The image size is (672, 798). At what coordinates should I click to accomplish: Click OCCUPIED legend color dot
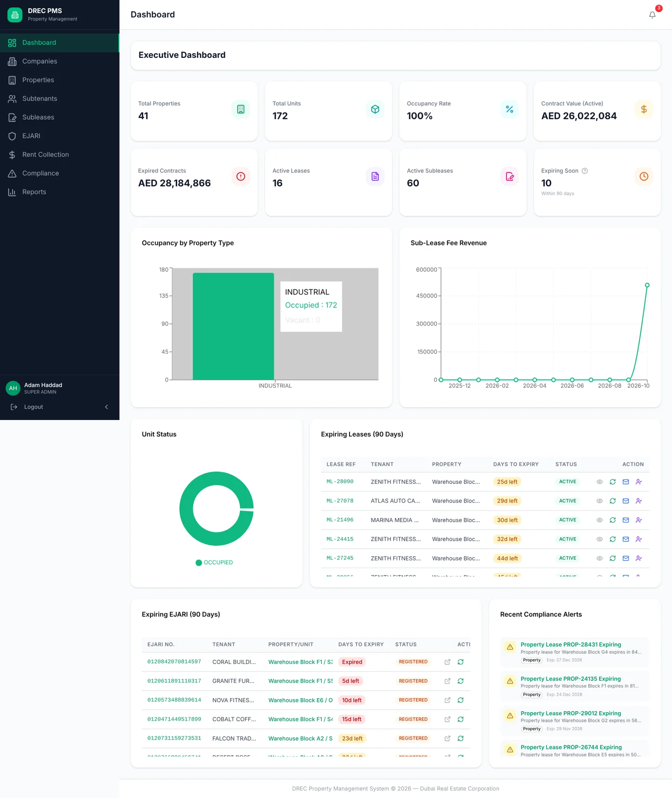pyautogui.click(x=199, y=563)
